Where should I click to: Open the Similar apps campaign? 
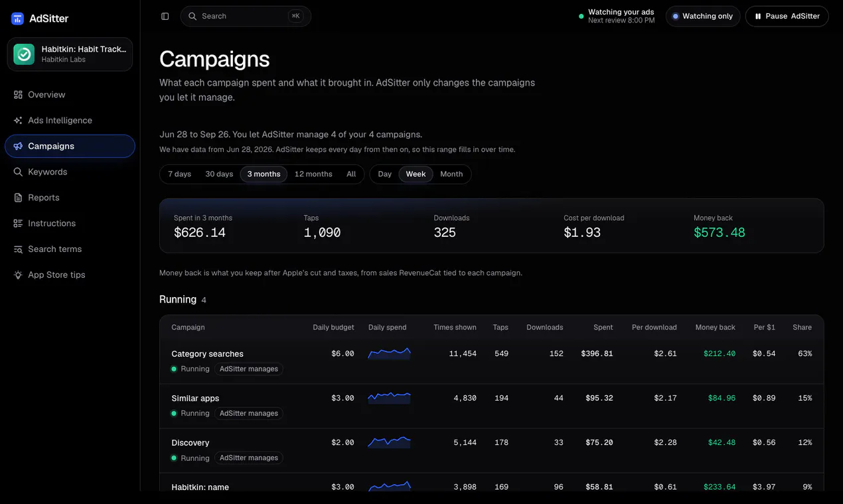tap(195, 399)
